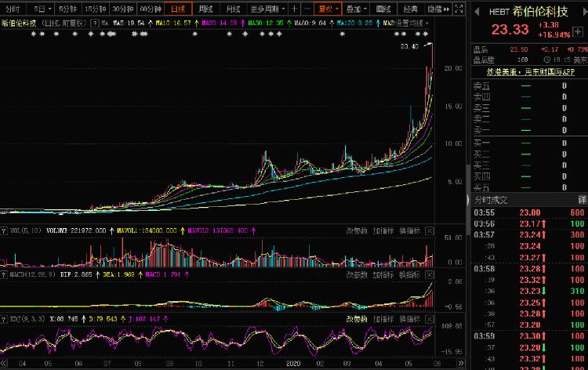Select the 30分钟 chart period

123,9
